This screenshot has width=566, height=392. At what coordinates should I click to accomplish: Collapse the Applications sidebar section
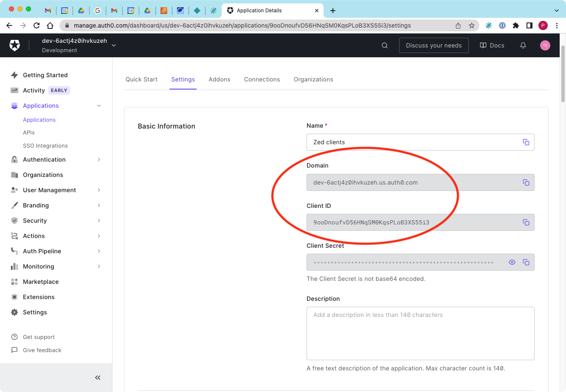coord(99,106)
